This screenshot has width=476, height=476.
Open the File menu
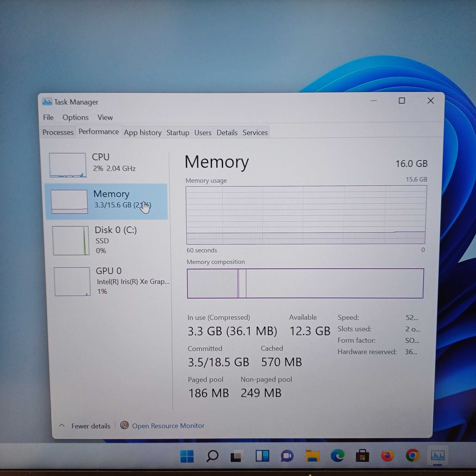(x=48, y=118)
